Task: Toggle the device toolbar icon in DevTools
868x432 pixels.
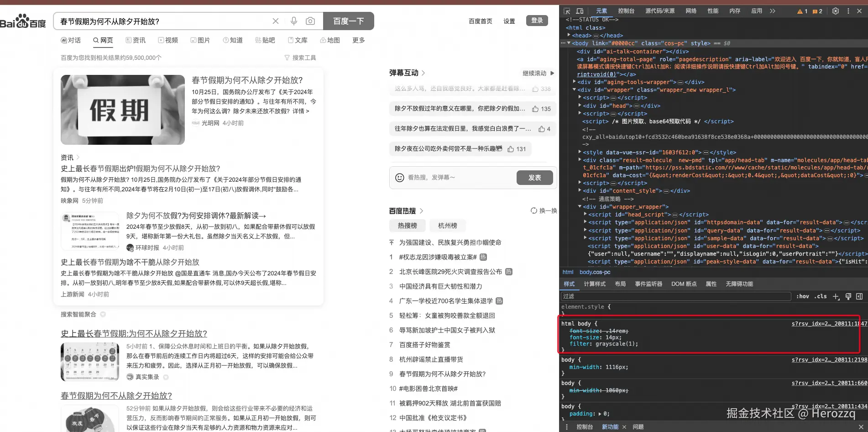Action: point(580,11)
